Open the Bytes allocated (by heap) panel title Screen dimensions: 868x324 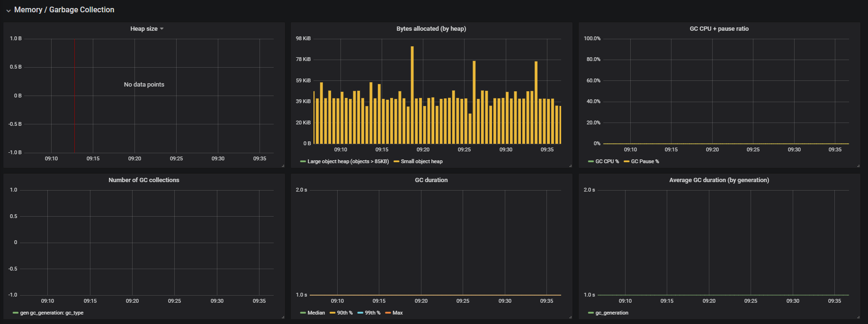[x=431, y=29]
